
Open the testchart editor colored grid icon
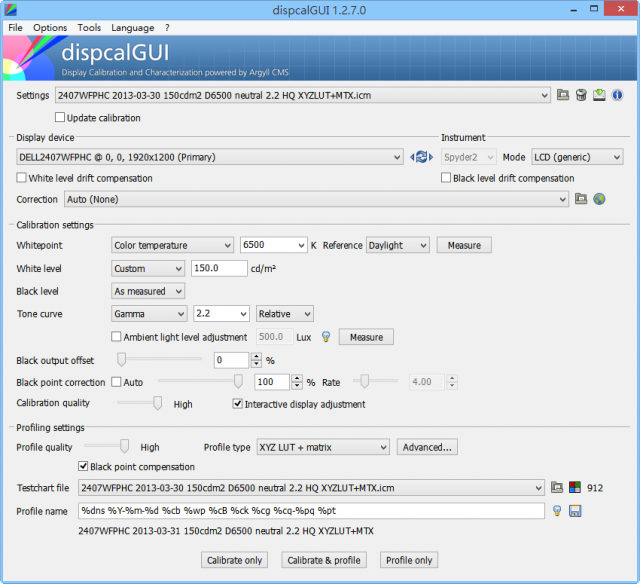575,487
